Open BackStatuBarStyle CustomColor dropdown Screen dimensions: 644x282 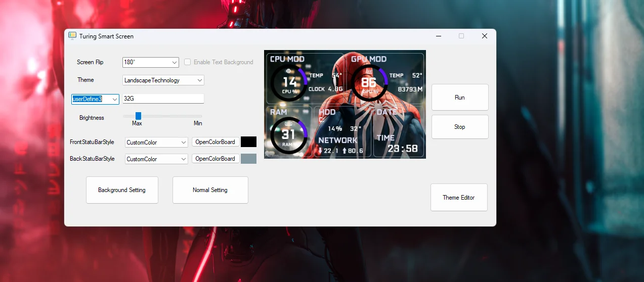click(x=156, y=159)
